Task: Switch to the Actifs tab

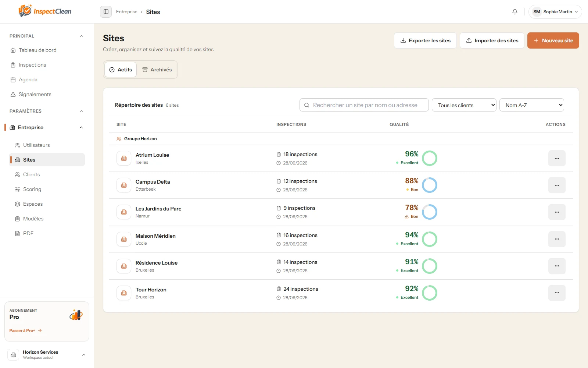Action: 121,70
